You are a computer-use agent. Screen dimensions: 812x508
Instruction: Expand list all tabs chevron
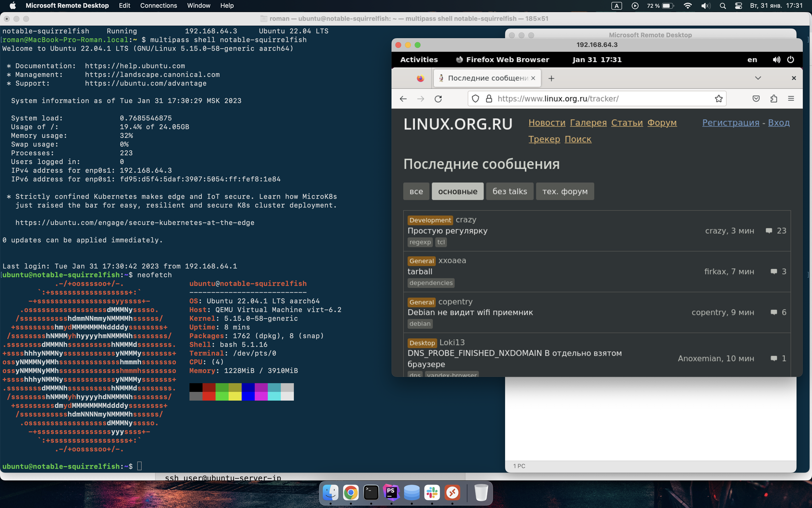click(758, 78)
